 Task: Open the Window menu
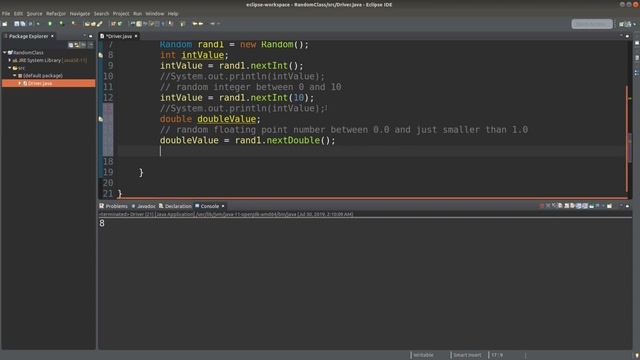[155, 13]
